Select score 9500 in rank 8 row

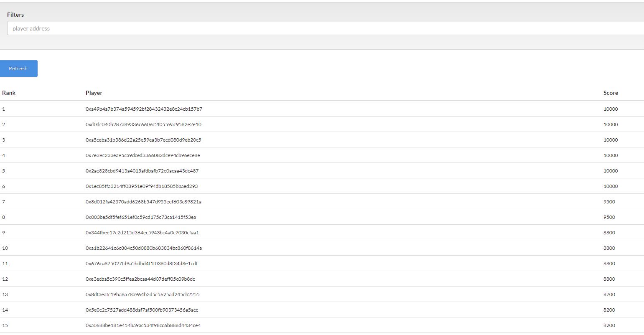pos(609,217)
